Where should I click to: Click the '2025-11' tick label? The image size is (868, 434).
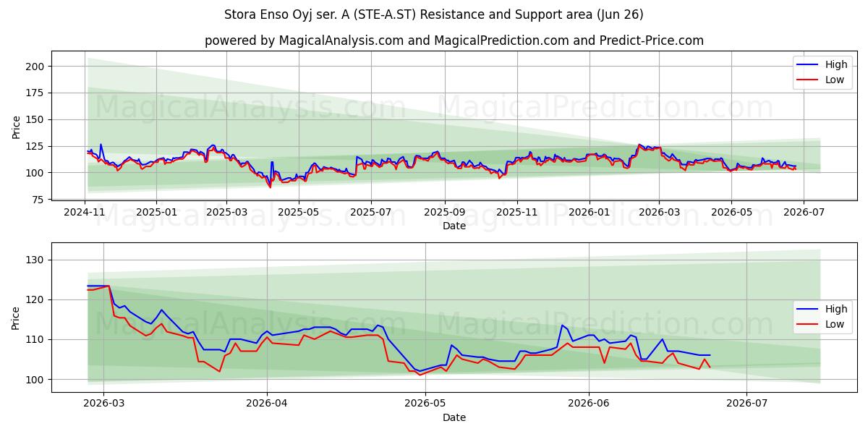517,212
